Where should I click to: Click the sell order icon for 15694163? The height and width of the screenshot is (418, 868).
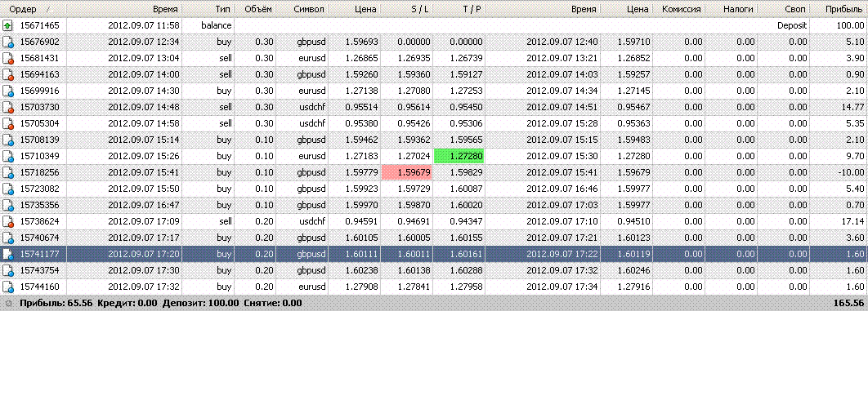7,74
